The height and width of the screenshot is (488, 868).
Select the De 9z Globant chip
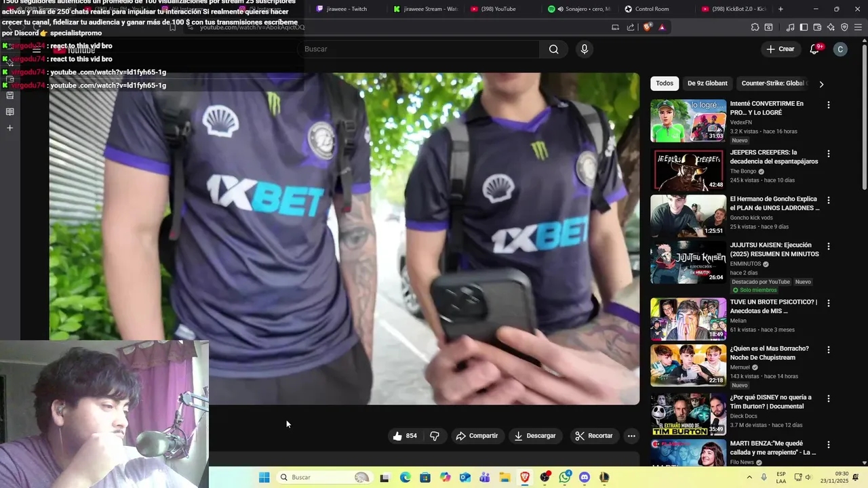(707, 83)
